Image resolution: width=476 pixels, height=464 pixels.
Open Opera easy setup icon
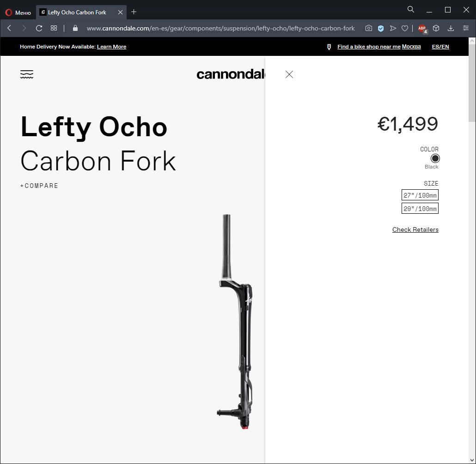[x=466, y=28]
